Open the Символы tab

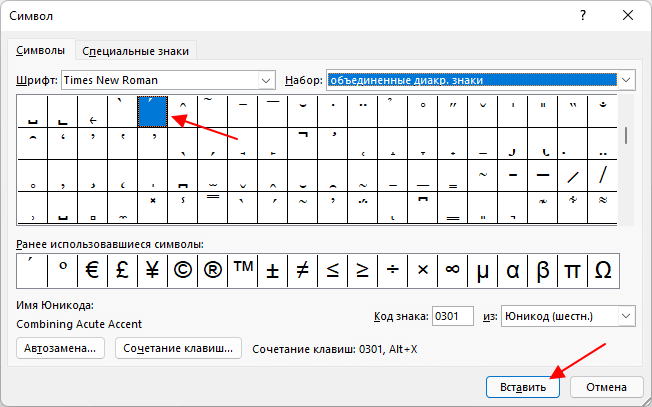(x=41, y=51)
